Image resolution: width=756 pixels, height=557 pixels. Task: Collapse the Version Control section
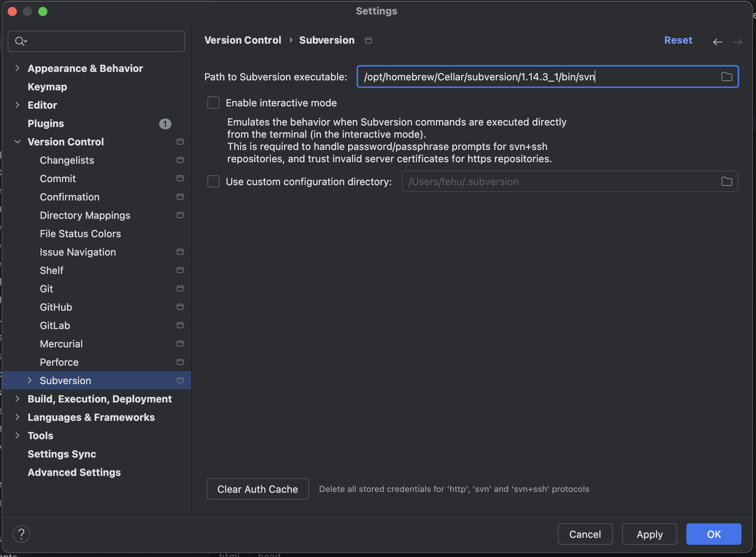point(18,142)
